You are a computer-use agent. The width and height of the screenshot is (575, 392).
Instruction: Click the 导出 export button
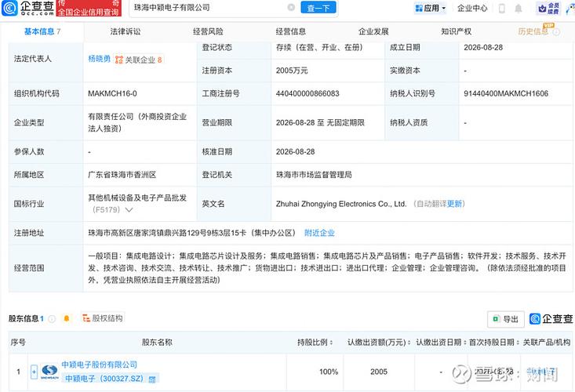506,319
